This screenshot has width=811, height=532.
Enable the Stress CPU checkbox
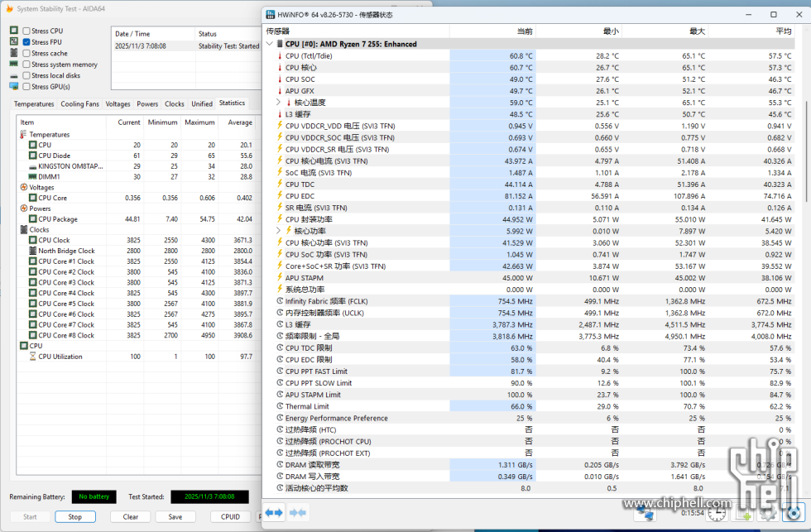[26, 31]
